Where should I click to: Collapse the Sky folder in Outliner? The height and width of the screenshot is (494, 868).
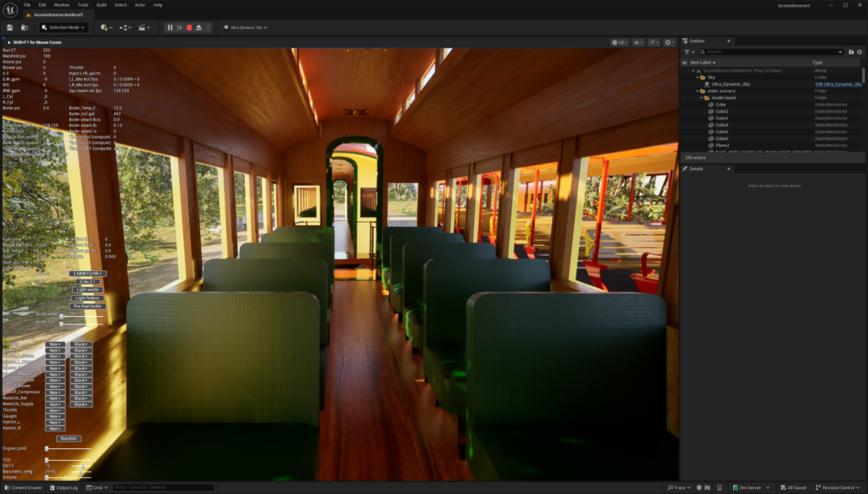click(698, 77)
